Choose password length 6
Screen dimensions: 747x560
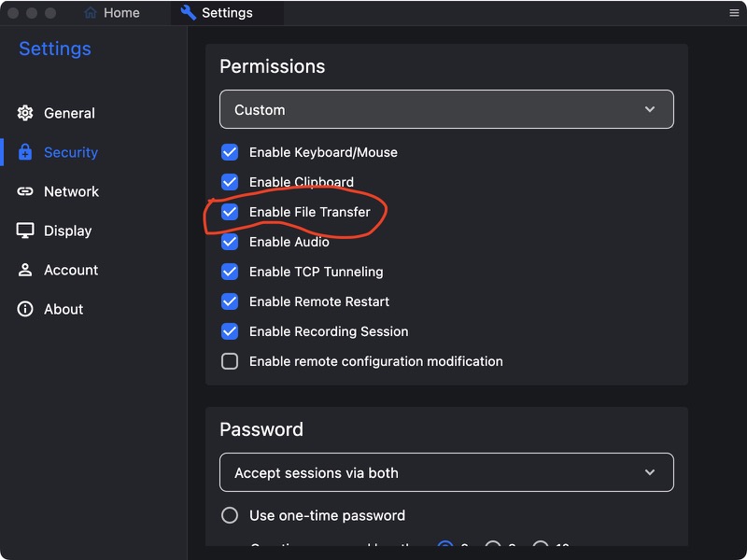point(444,549)
